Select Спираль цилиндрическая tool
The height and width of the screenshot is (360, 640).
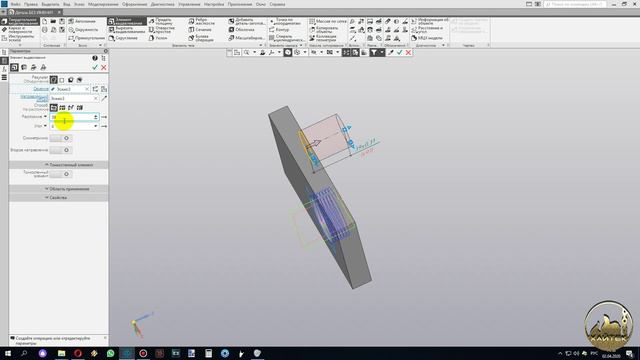[x=287, y=38]
